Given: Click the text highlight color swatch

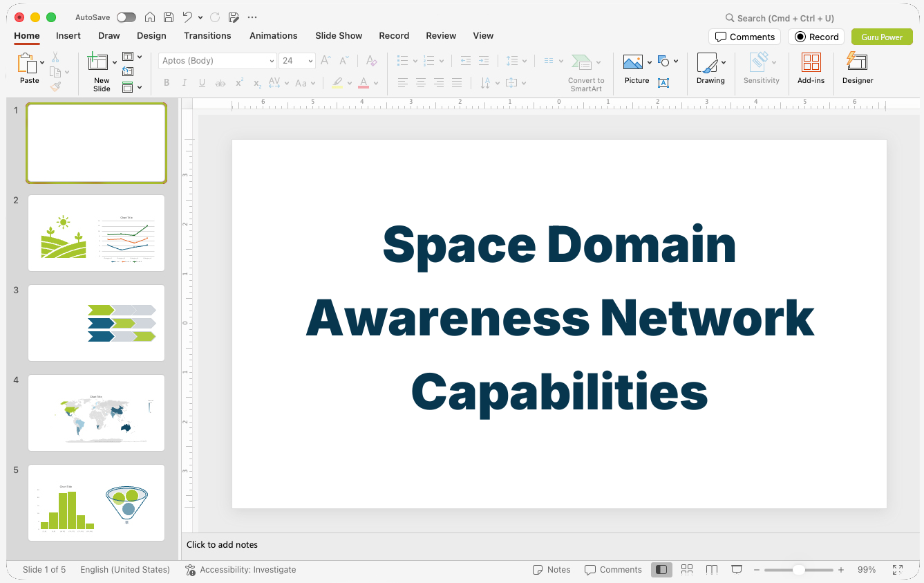Looking at the screenshot, I should pos(337,83).
